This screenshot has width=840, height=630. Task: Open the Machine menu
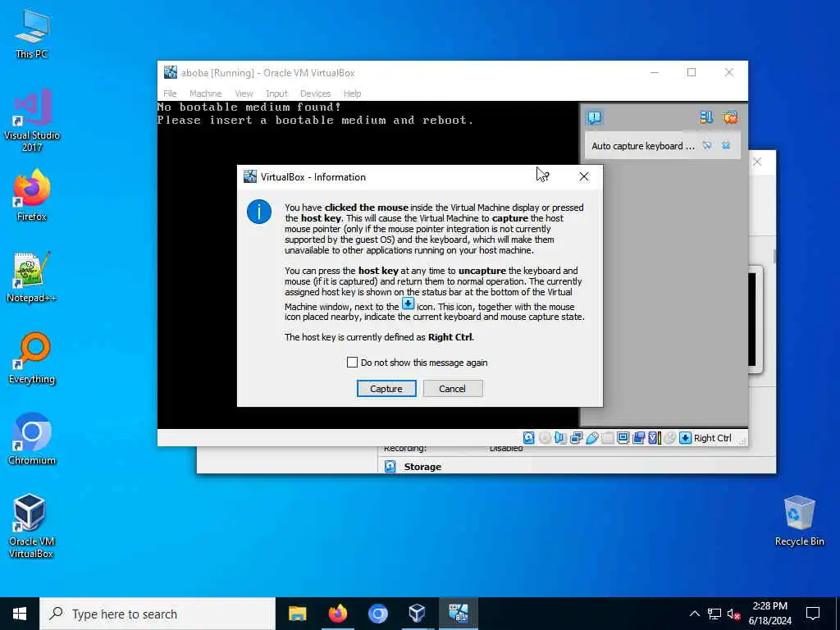[205, 94]
